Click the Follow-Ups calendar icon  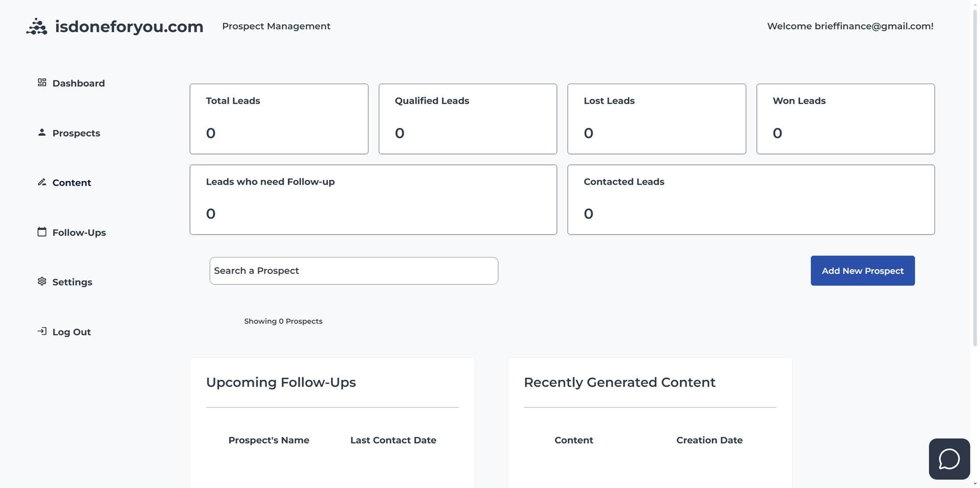click(42, 232)
